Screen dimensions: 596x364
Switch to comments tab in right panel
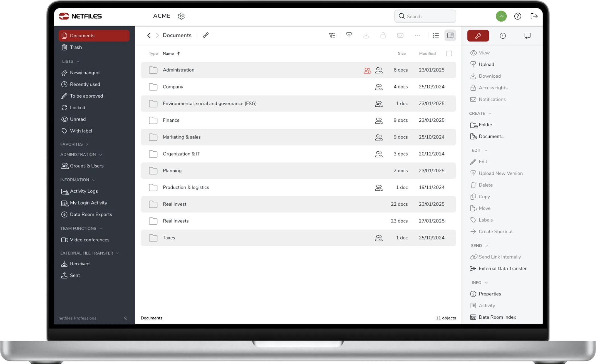[527, 36]
